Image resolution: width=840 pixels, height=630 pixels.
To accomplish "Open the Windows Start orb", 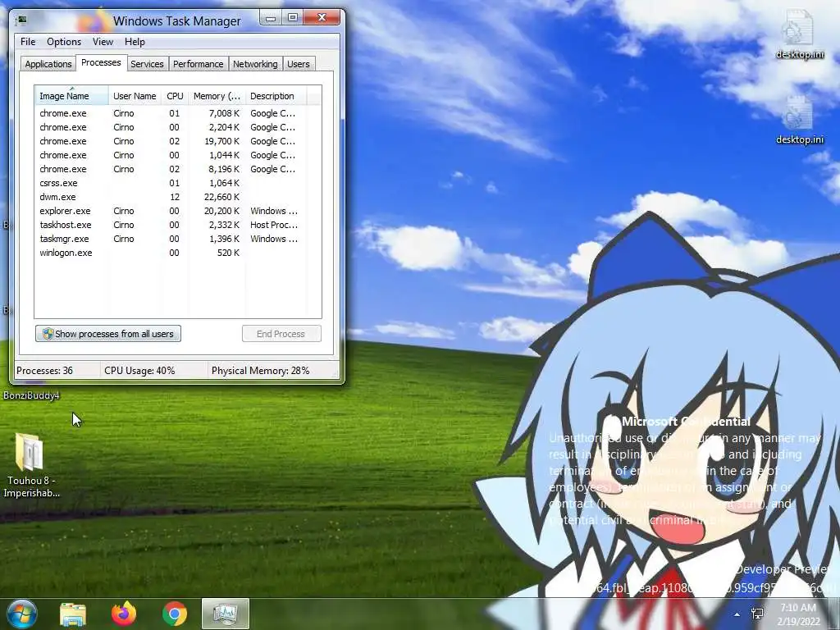I will [x=21, y=614].
